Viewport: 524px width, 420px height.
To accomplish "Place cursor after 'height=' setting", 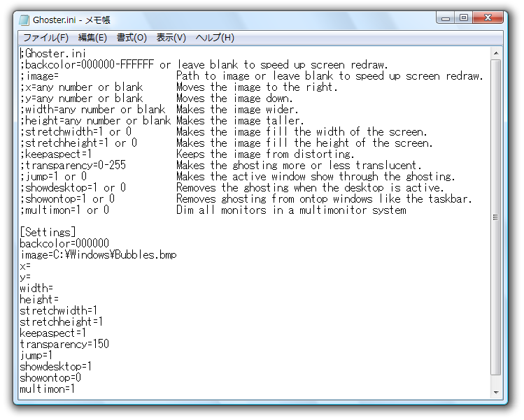I will pos(59,300).
